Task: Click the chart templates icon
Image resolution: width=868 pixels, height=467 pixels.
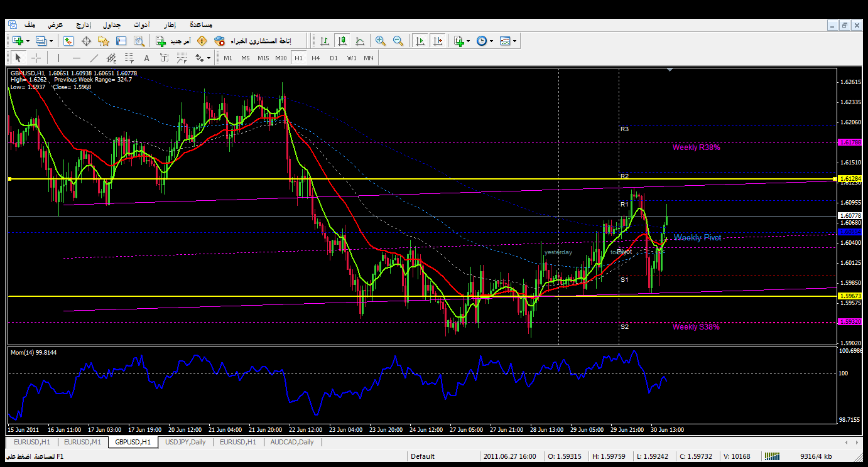Action: point(505,41)
